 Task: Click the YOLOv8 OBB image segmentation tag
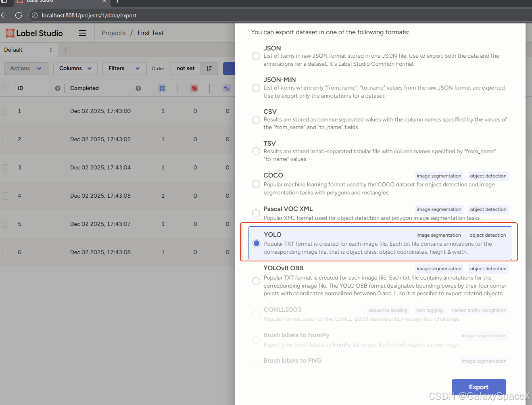coord(439,269)
